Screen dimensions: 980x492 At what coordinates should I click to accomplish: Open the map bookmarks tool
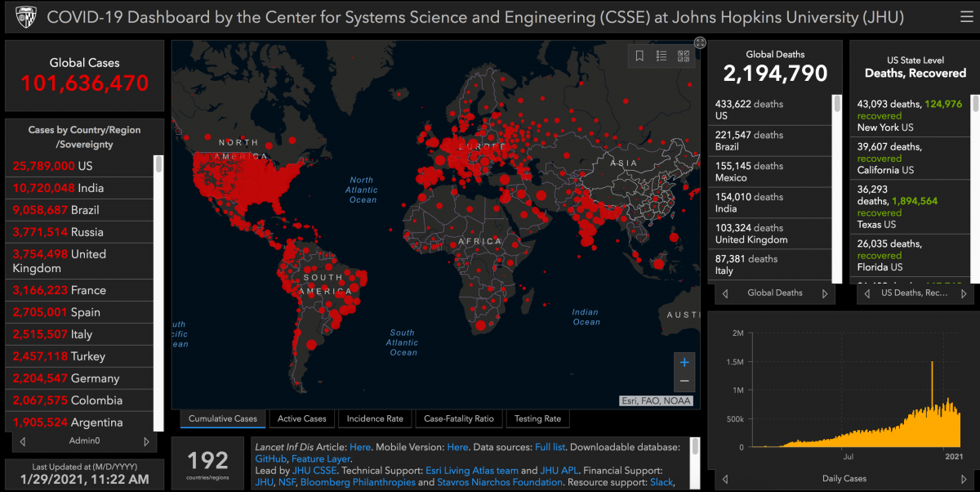[x=639, y=56]
